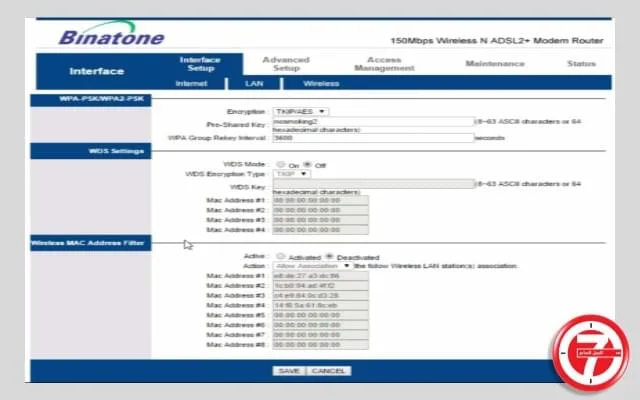
Task: Expand the Encryption TKIP/AES dropdown
Action: 300,111
